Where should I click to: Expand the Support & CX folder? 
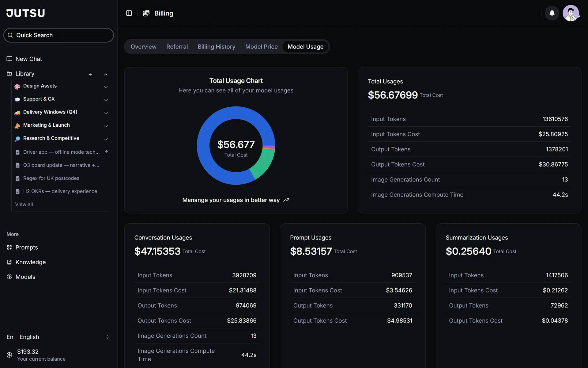(x=106, y=100)
